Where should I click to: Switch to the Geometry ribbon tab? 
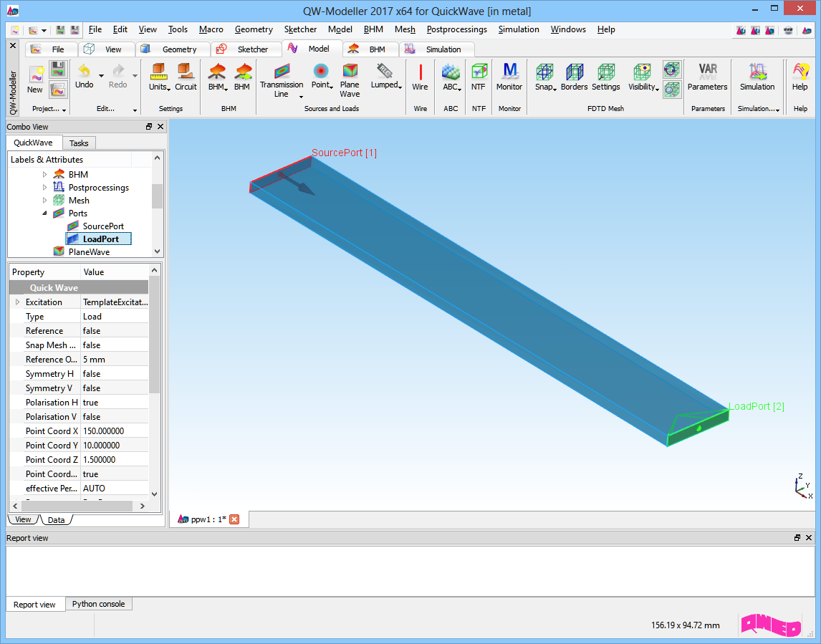[x=172, y=49]
